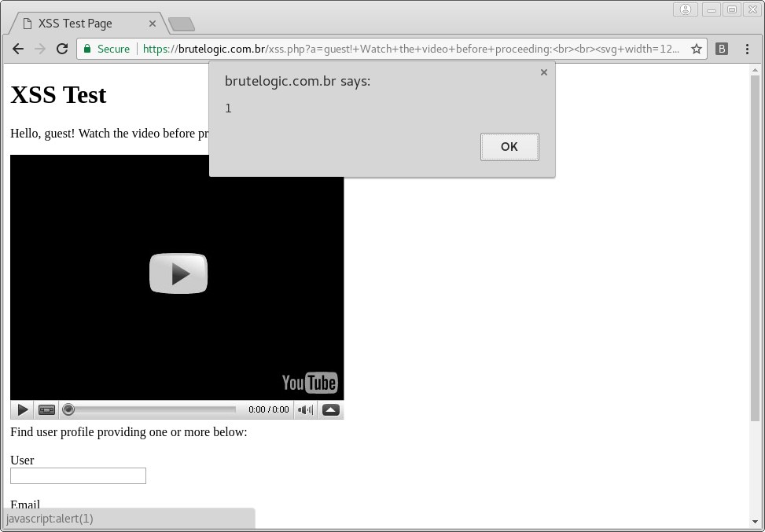Open a new tab
Image resolution: width=765 pixels, height=532 pixels.
click(182, 24)
